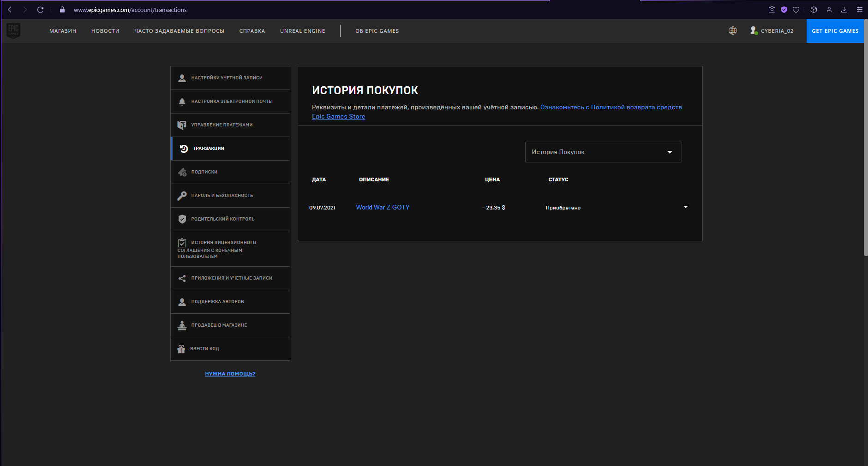Click the page vertical scrollbar
The width and height of the screenshot is (868, 466).
pyautogui.click(x=866, y=137)
